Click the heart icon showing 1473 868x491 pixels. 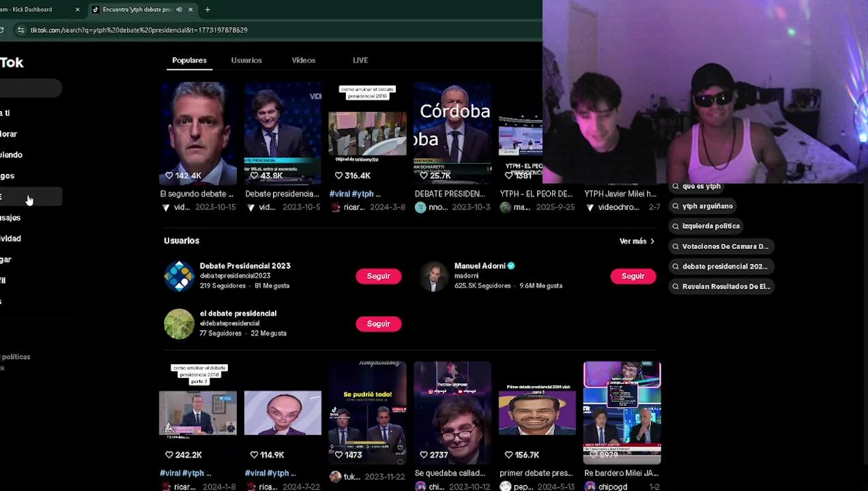338,455
